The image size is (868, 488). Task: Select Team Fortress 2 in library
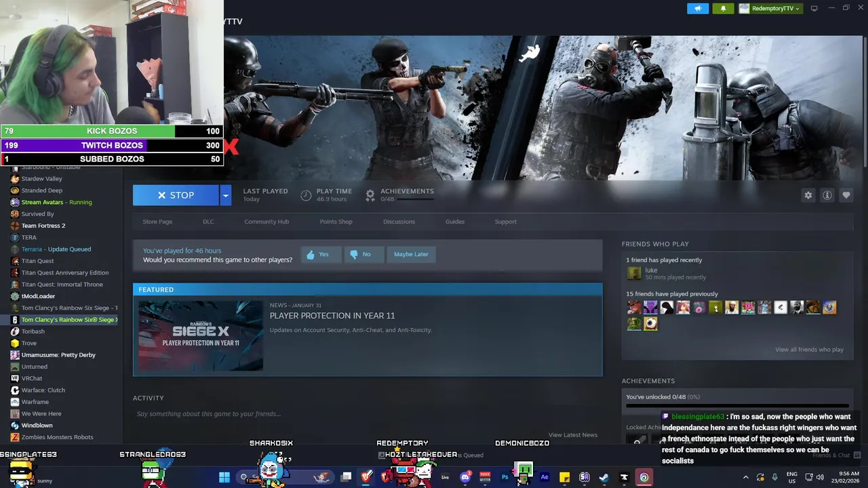[43, 226]
